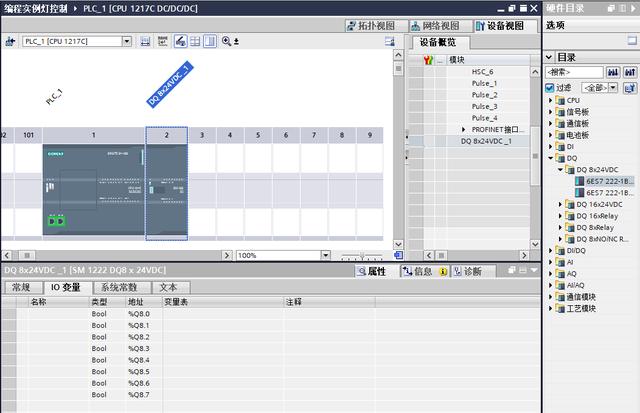Click the 地址 column header
This screenshot has width=640, height=413.
click(x=144, y=302)
